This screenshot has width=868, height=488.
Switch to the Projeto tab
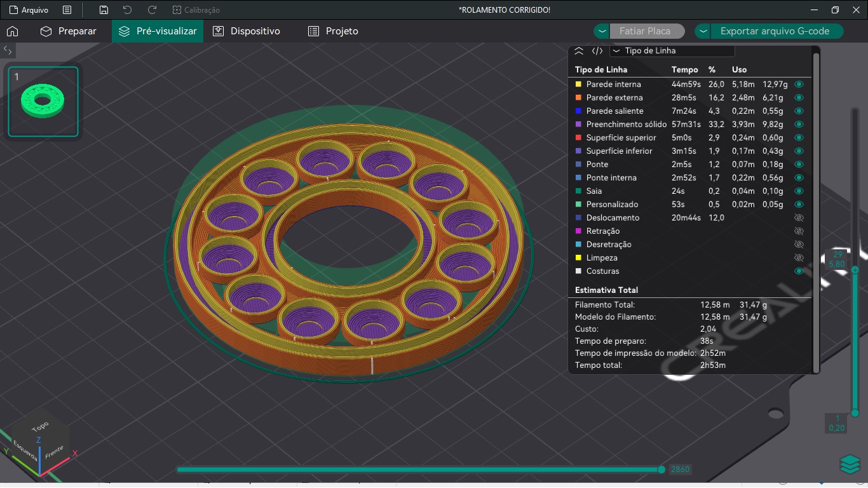[333, 31]
